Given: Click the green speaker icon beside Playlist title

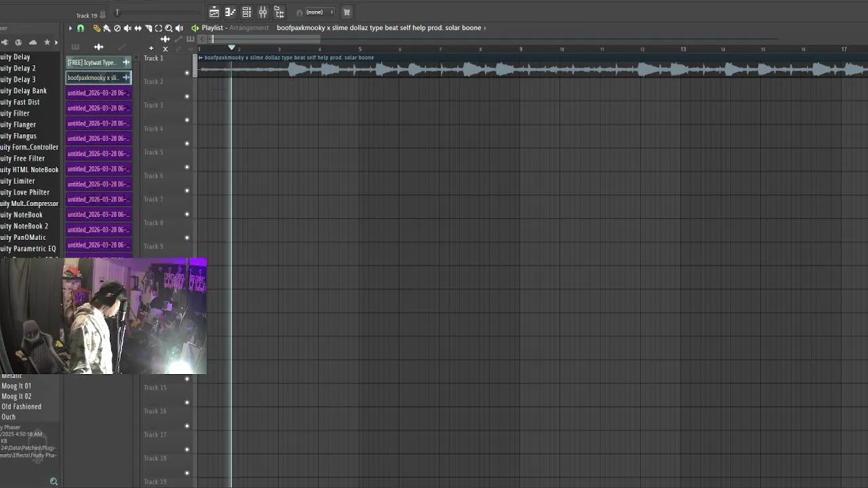Looking at the screenshot, I should pos(195,28).
